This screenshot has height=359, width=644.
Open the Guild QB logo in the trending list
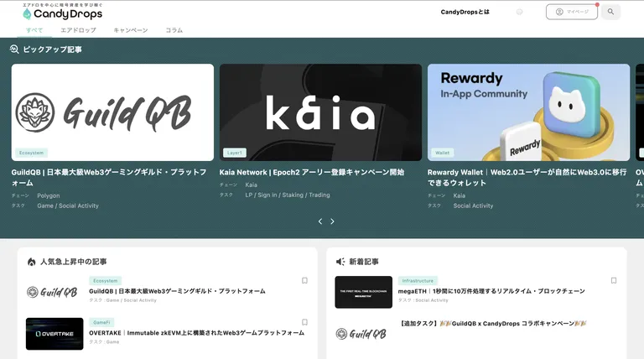coord(52,292)
